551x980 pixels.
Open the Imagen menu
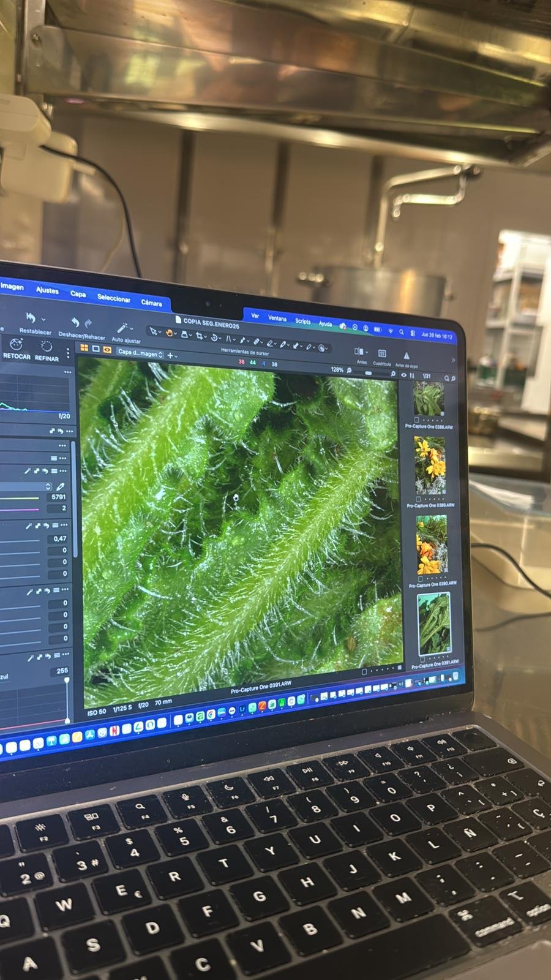pos(12,286)
